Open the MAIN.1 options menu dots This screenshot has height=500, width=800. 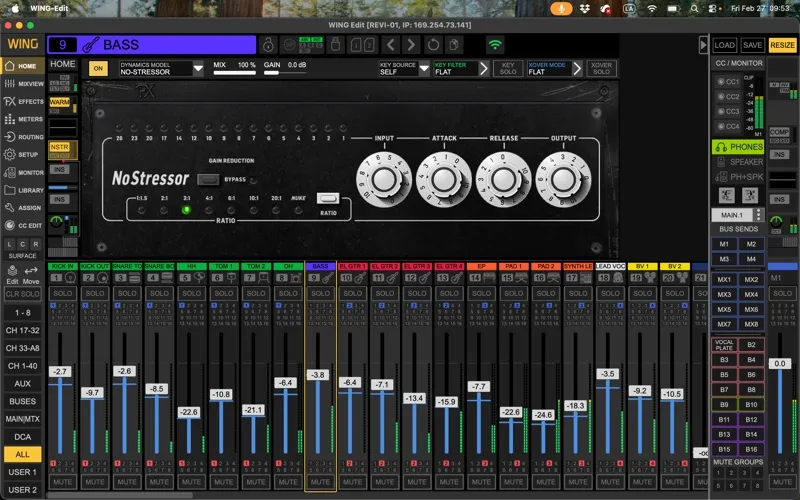[x=758, y=215]
